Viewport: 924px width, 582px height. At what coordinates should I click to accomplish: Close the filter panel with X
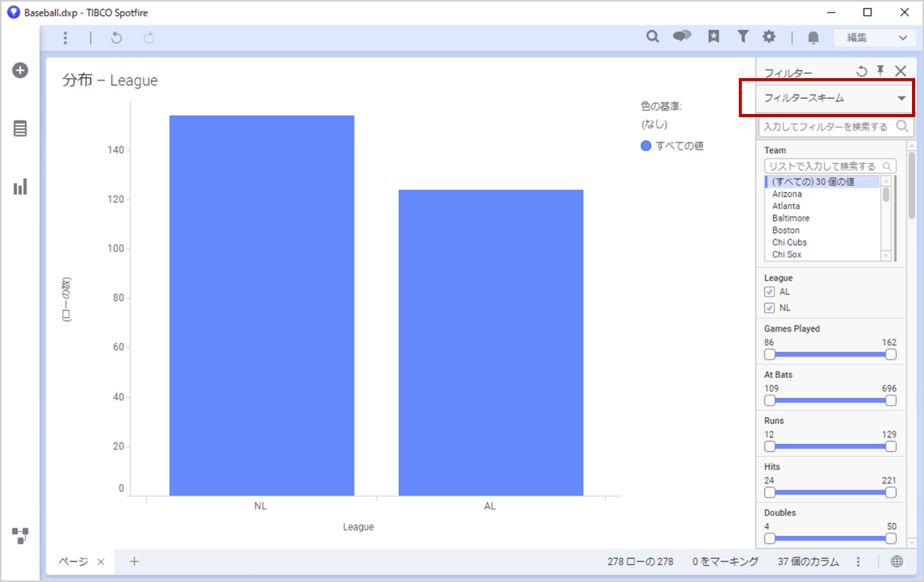point(900,71)
